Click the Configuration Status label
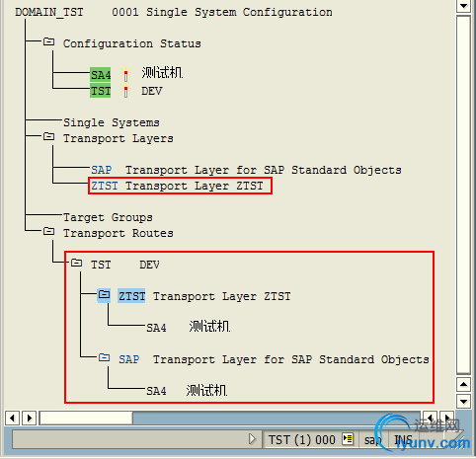 pyautogui.click(x=132, y=43)
